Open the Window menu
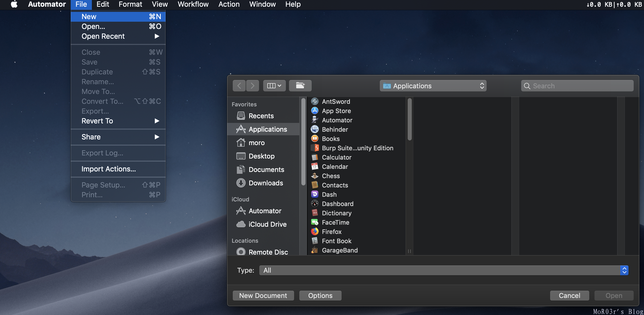 (262, 4)
